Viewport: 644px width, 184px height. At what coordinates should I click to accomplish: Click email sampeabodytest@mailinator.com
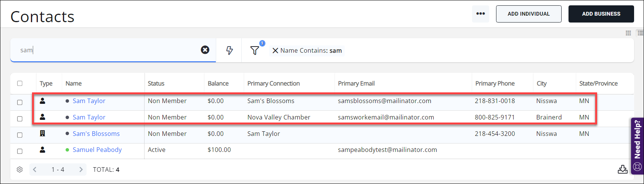[x=387, y=150]
